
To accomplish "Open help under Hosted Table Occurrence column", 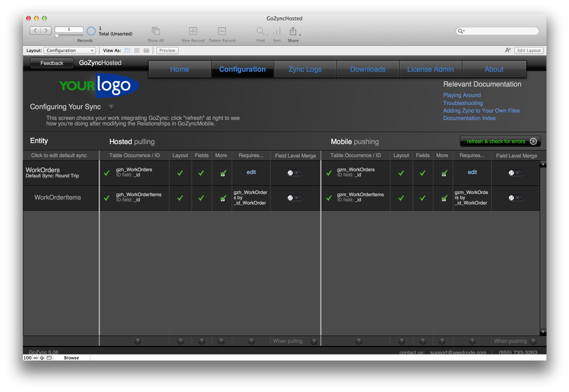I will pyautogui.click(x=138, y=341).
